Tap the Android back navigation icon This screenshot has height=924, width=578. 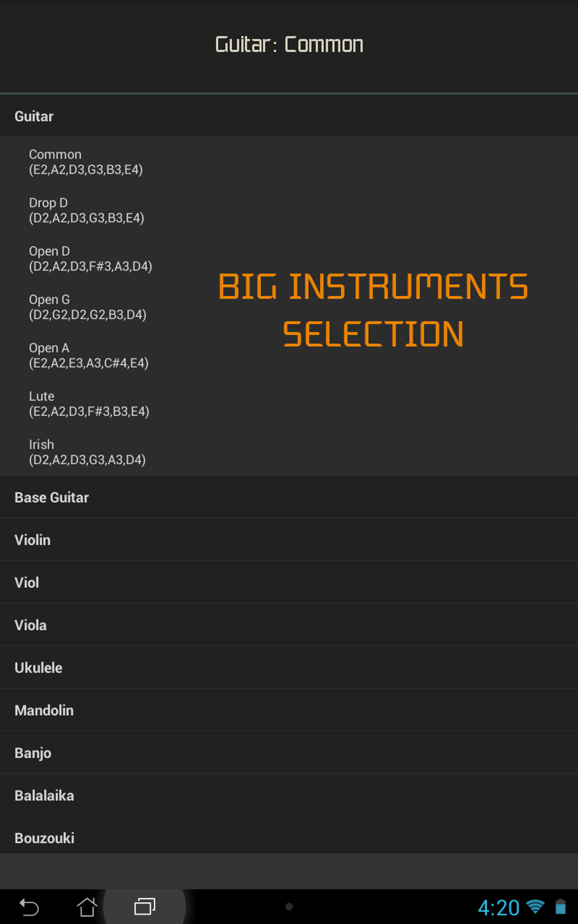tap(29, 907)
